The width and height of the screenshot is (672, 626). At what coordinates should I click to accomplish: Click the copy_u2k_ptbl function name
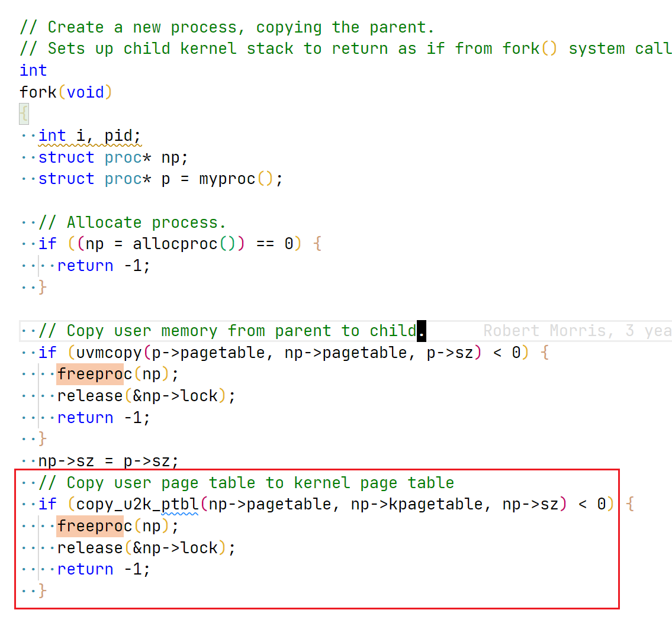(137, 504)
